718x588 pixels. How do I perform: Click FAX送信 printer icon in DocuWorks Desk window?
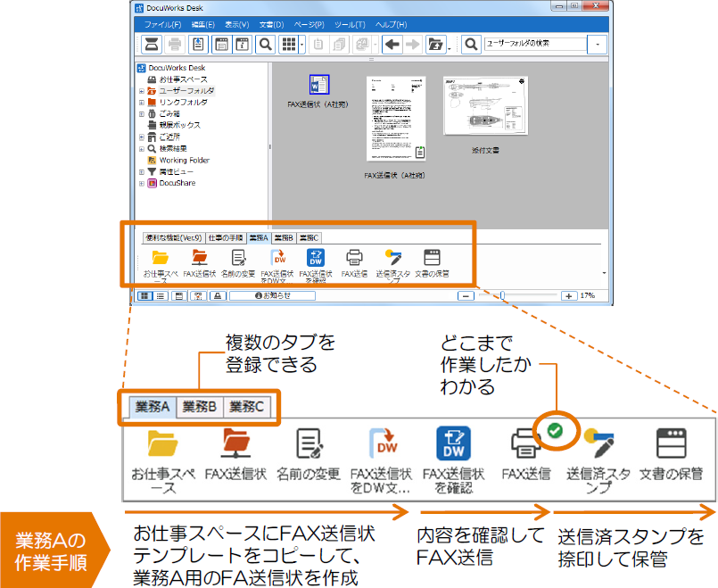click(354, 257)
